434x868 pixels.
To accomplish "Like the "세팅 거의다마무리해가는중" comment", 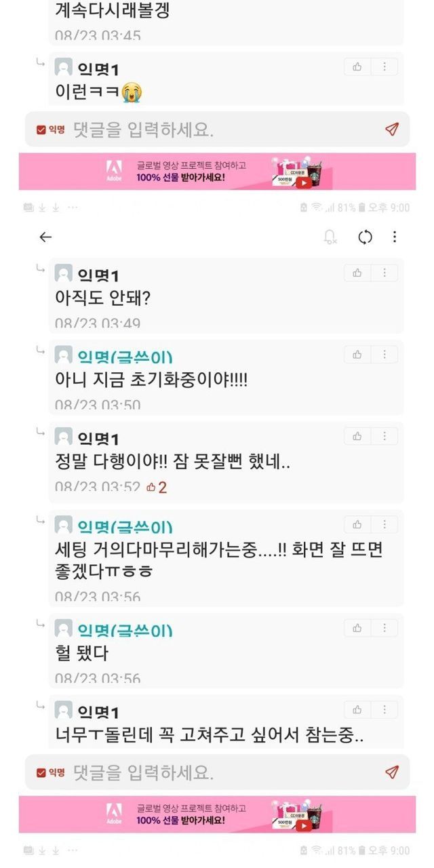I will tap(357, 524).
